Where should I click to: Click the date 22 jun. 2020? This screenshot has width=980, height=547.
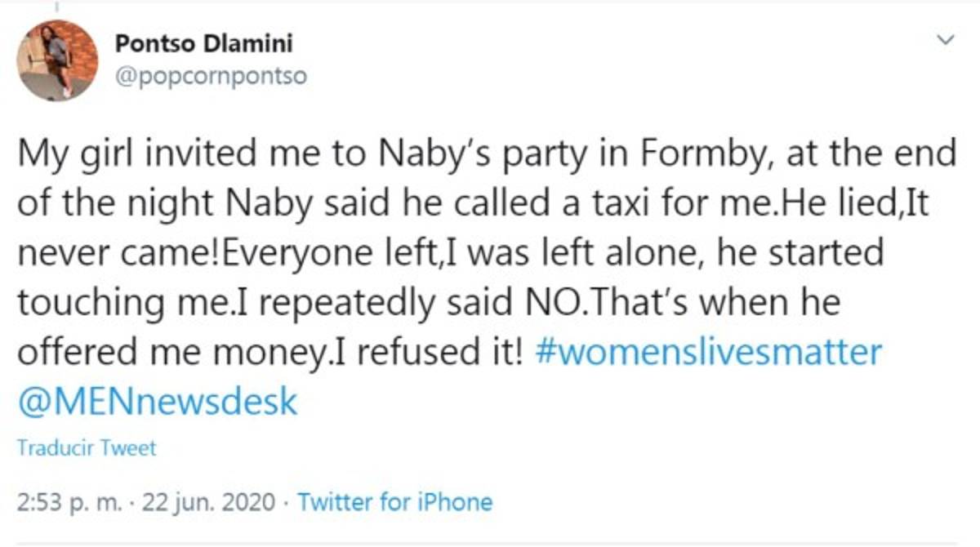204,502
